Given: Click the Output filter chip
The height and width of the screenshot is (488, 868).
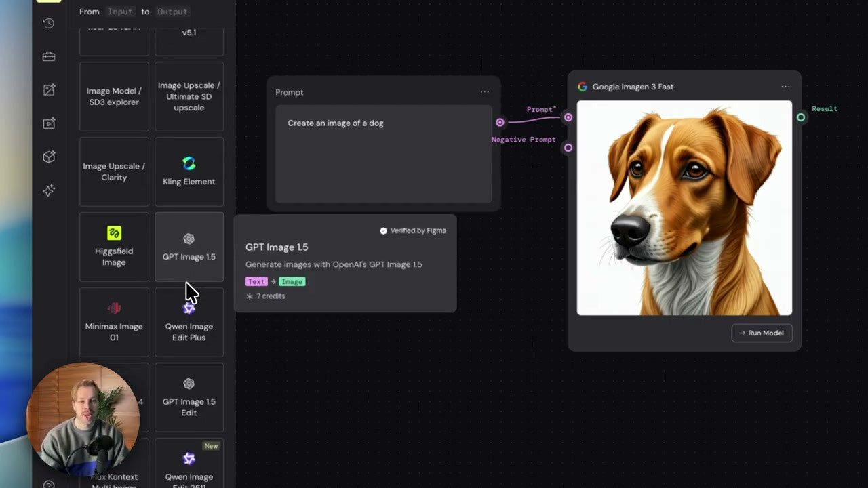Looking at the screenshot, I should click(172, 12).
